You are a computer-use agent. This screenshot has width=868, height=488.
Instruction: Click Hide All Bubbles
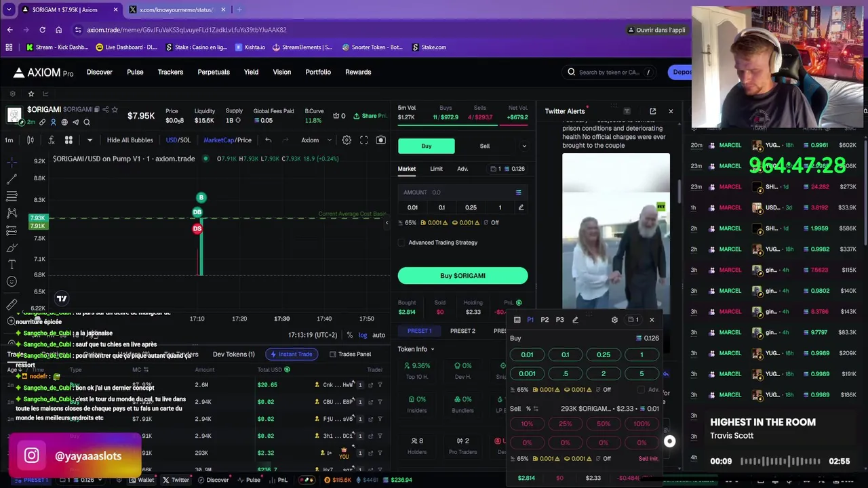tap(130, 140)
